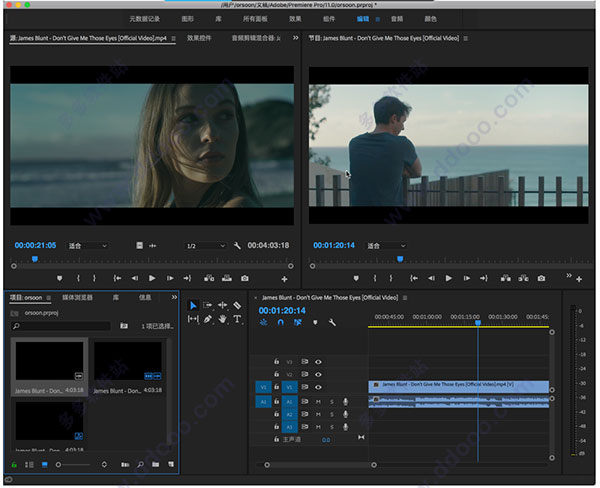
Task: Mark In point in Source monitor
Action: pos(78,279)
